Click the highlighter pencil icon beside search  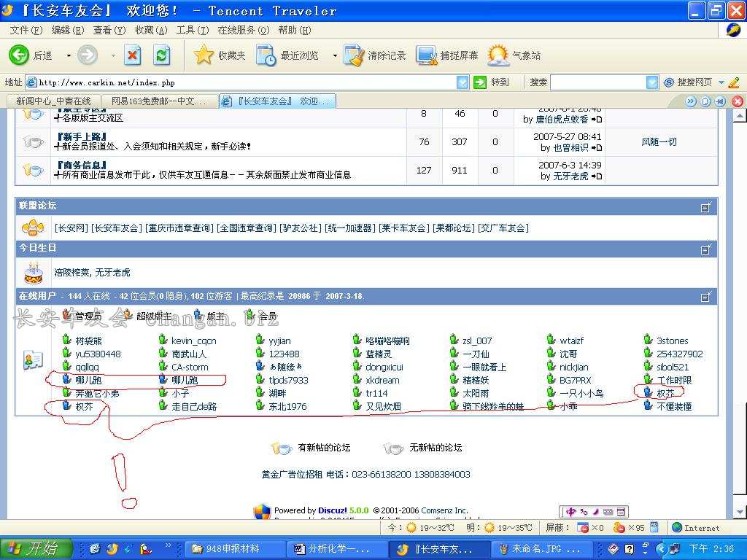pos(734,82)
